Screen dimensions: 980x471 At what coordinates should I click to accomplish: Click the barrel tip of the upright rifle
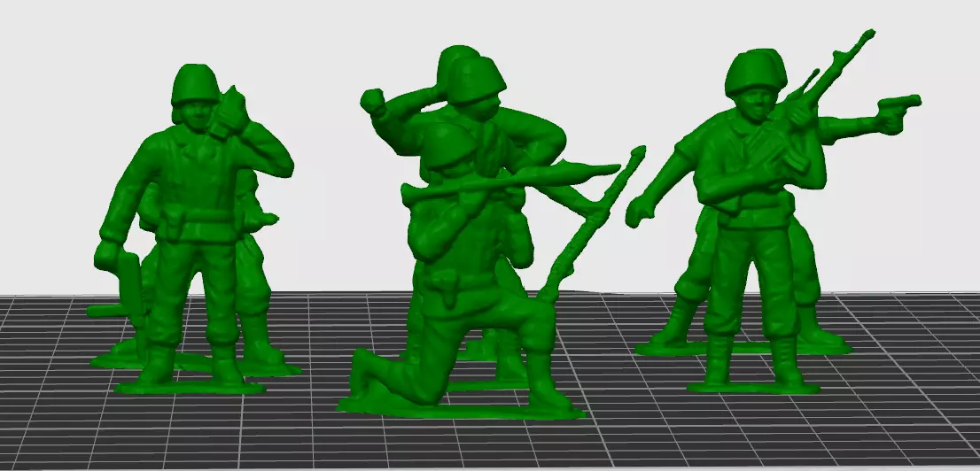(x=866, y=35)
